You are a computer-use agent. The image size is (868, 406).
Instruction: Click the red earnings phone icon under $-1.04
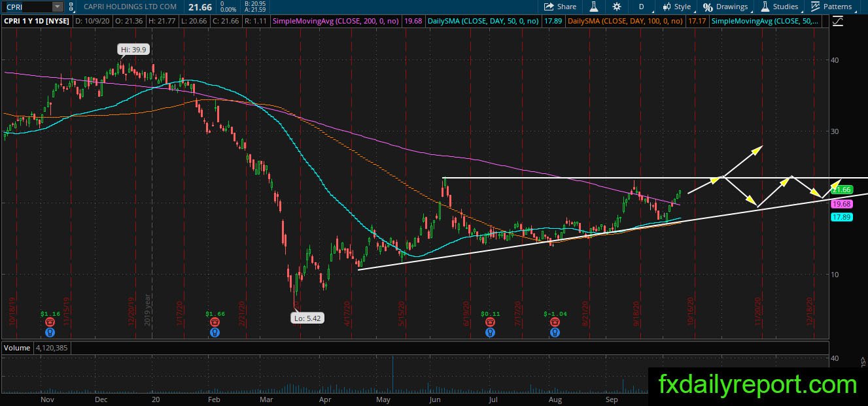(555, 322)
